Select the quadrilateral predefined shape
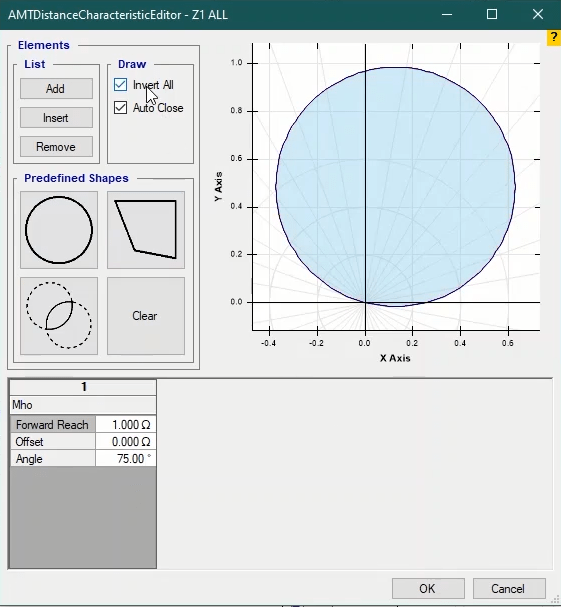The height and width of the screenshot is (607, 561). pos(146,230)
